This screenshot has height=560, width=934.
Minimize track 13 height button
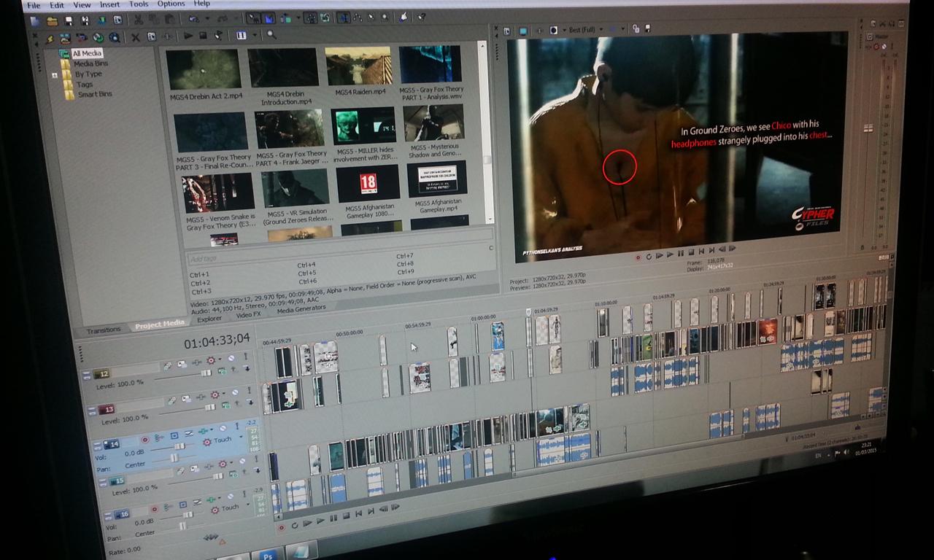click(92, 411)
